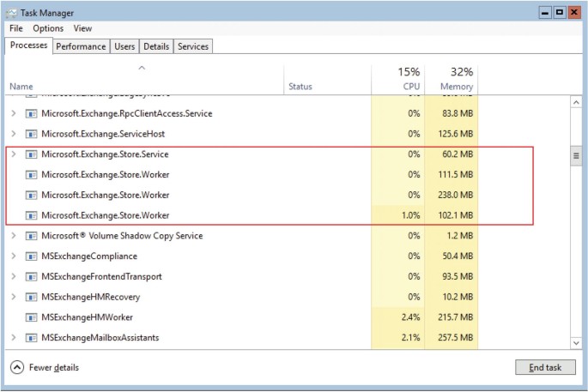Image resolution: width=588 pixels, height=392 pixels.
Task: Click the vertical scrollbar thumb
Action: 576,156
